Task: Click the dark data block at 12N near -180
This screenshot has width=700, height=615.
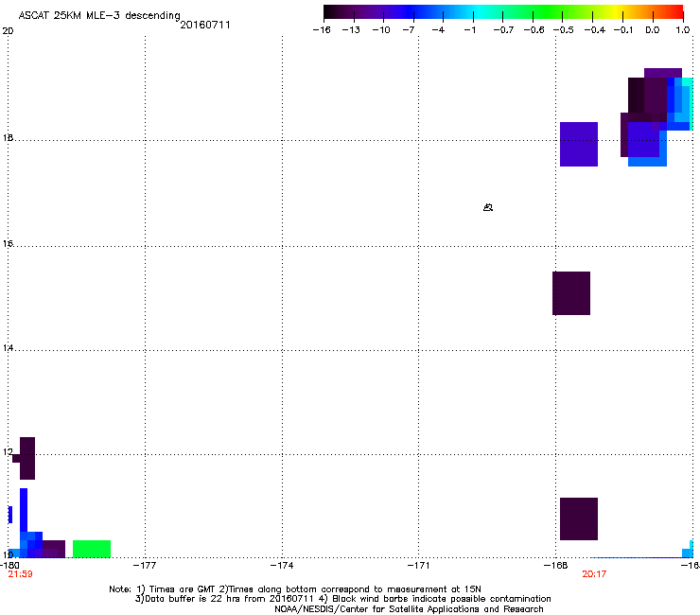Action: (x=27, y=458)
